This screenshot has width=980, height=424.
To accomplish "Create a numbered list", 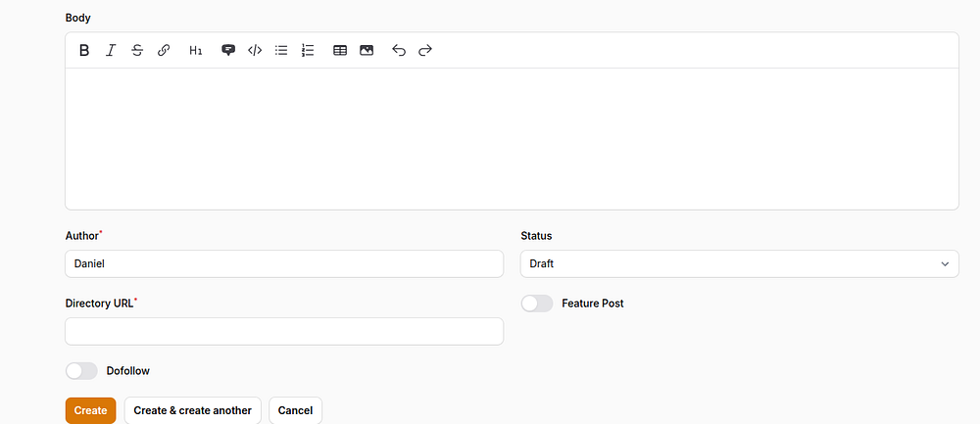I will 308,50.
